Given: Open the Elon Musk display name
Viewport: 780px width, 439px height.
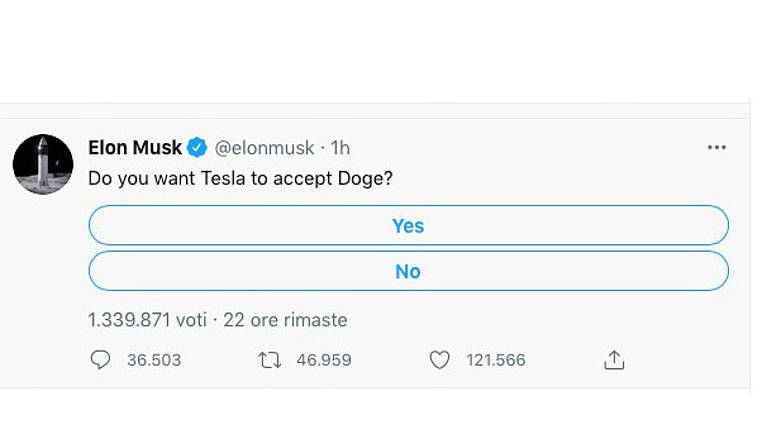Looking at the screenshot, I should [135, 148].
